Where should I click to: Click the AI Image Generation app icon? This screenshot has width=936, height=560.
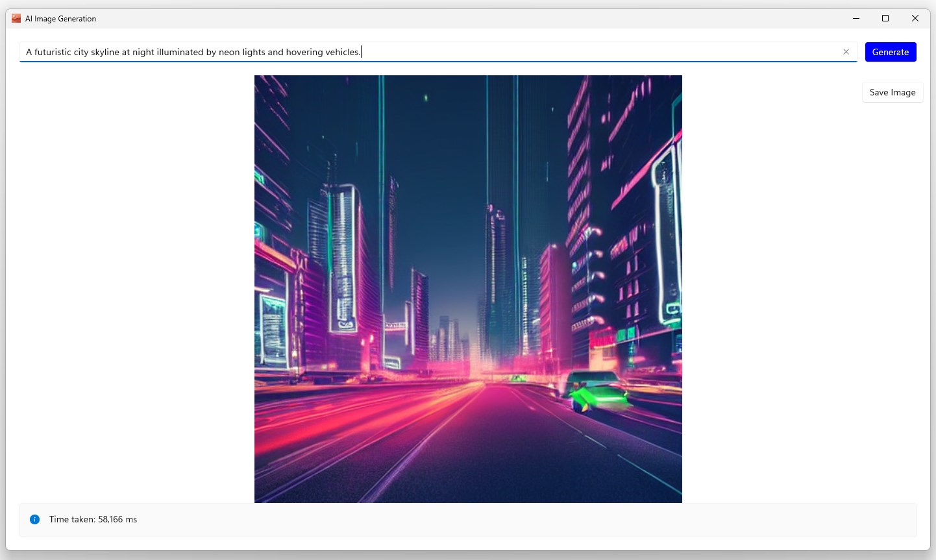pyautogui.click(x=15, y=19)
